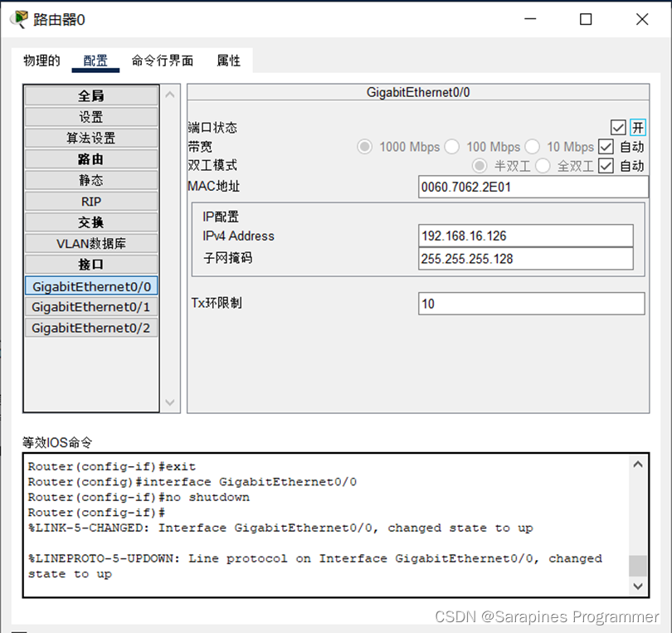Viewport: 672px width, 633px height.
Task: Maximize the 路由器0 window
Action: [586, 19]
